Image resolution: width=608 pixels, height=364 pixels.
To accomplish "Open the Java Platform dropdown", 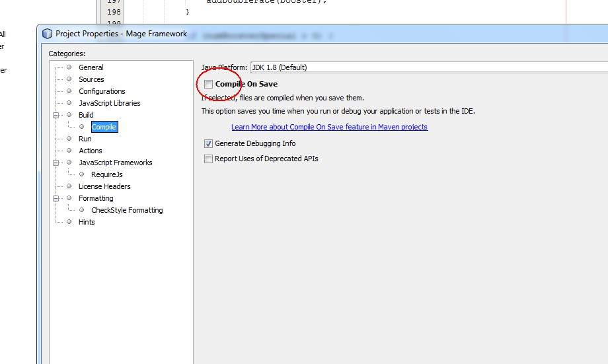I will (428, 67).
